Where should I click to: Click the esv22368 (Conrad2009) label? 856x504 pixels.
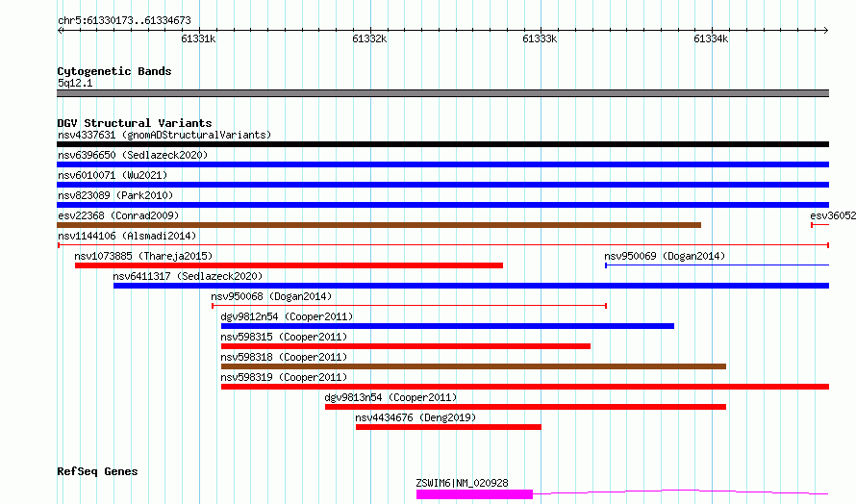click(x=118, y=215)
